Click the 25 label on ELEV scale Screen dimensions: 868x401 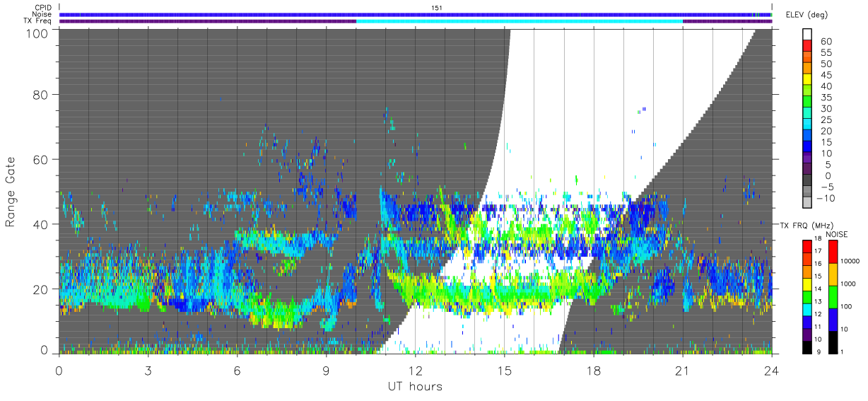[x=825, y=120]
